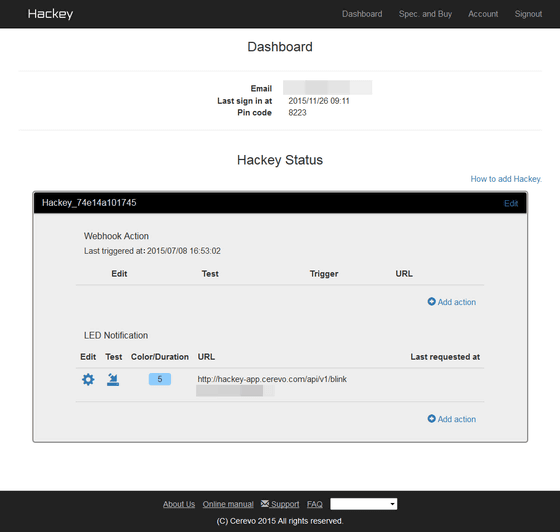Sign out using the Signout link
The image size is (560, 532).
[528, 14]
